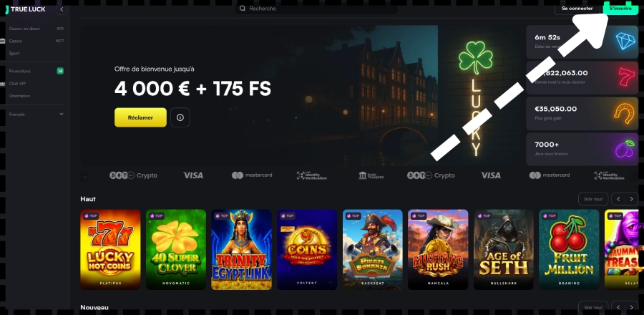Open the Lucky Hot Coins game thumbnail
Screen dimensions: 644x315
point(110,250)
